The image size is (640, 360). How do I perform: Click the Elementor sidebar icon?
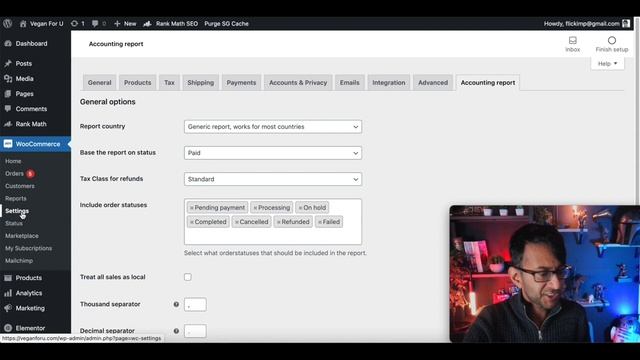pos(8,328)
